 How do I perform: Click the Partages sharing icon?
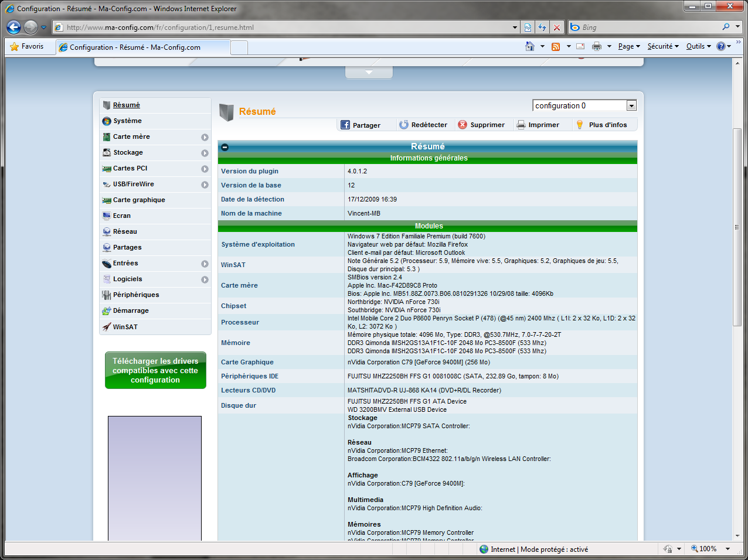107,248
